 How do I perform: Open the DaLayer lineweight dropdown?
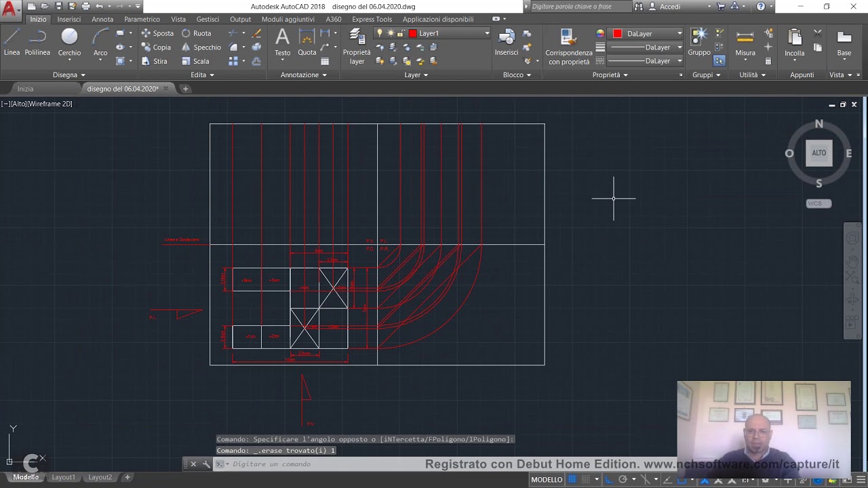pos(644,47)
